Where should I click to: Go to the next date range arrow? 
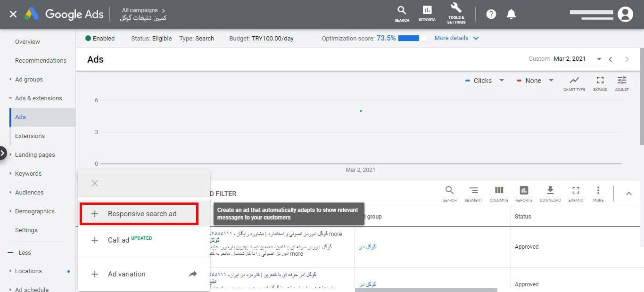click(627, 59)
